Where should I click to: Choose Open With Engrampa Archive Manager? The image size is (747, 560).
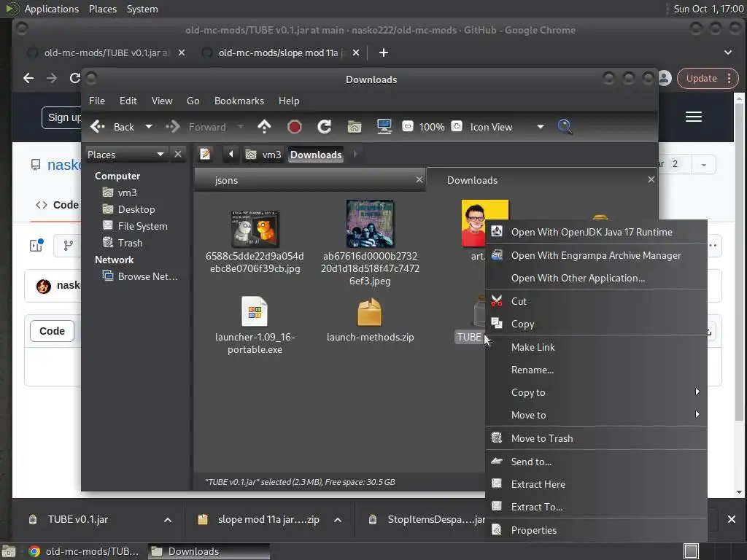tap(596, 255)
